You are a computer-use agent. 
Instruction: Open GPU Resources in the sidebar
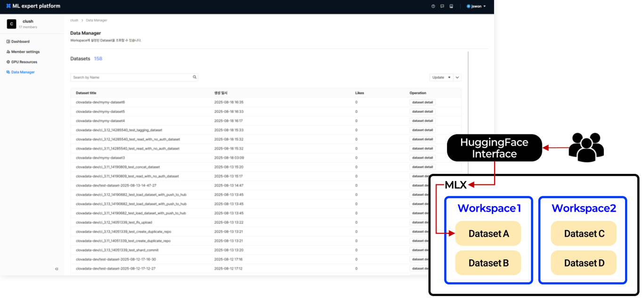[22, 62]
